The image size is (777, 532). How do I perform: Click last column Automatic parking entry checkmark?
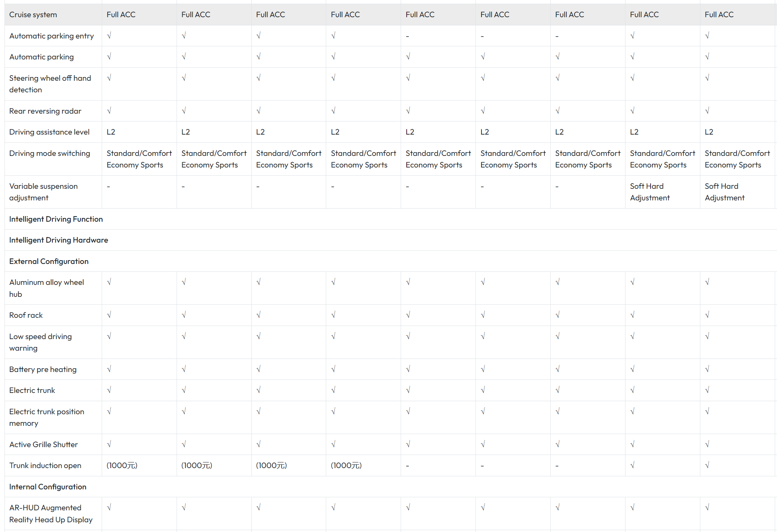[x=707, y=36]
